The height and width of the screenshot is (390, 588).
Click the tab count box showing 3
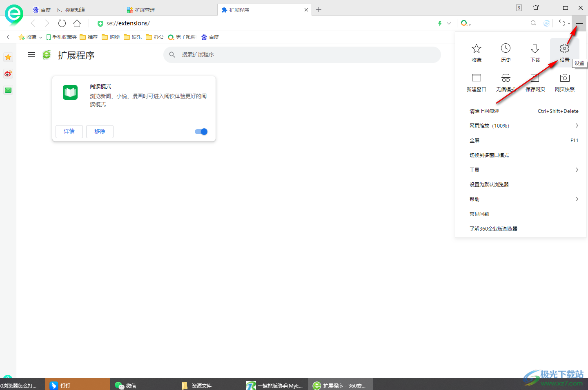coord(519,7)
